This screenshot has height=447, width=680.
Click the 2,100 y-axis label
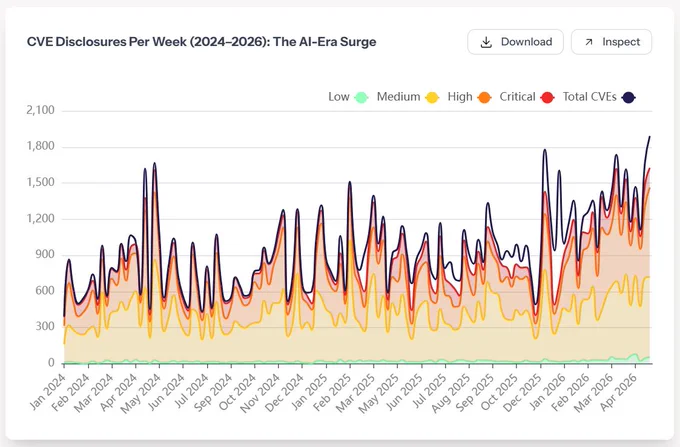[x=41, y=110]
